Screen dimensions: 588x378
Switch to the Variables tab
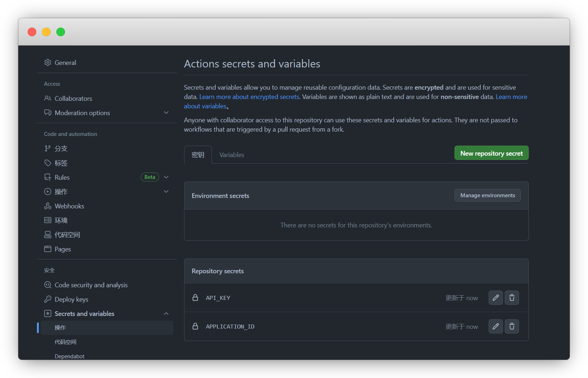pyautogui.click(x=232, y=155)
